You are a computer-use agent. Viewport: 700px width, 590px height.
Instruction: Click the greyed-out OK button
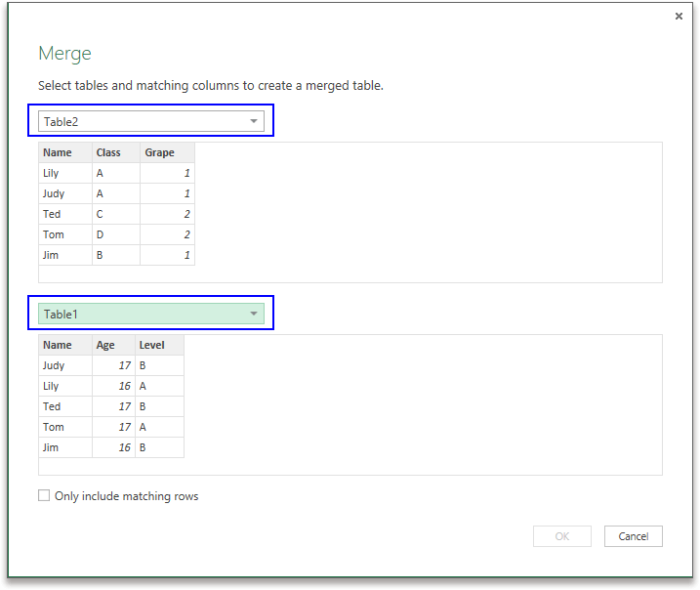click(x=562, y=536)
